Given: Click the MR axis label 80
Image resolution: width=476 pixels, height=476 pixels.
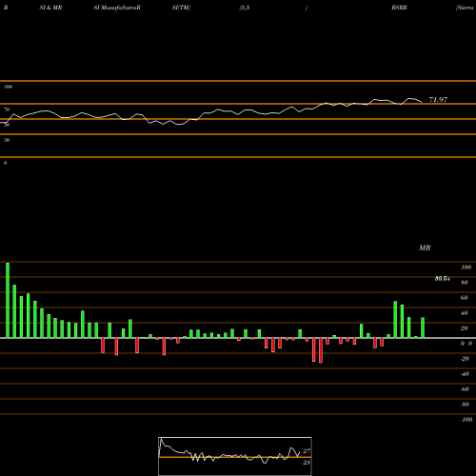Looking at the screenshot, I should (465, 283).
